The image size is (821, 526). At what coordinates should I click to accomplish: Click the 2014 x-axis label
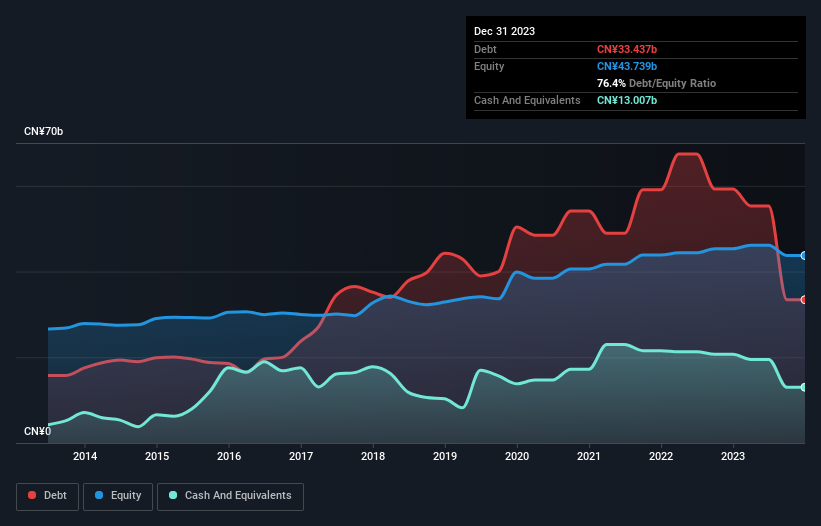[x=85, y=456]
